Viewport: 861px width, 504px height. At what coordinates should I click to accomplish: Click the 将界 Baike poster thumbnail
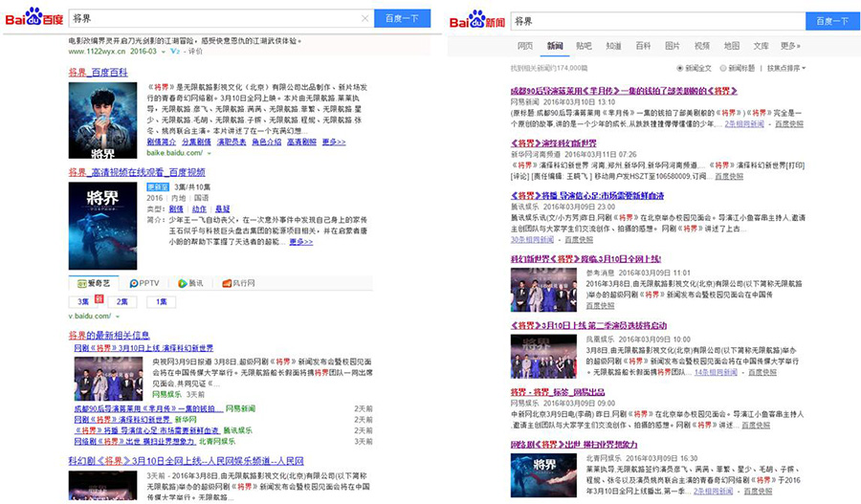coord(102,120)
